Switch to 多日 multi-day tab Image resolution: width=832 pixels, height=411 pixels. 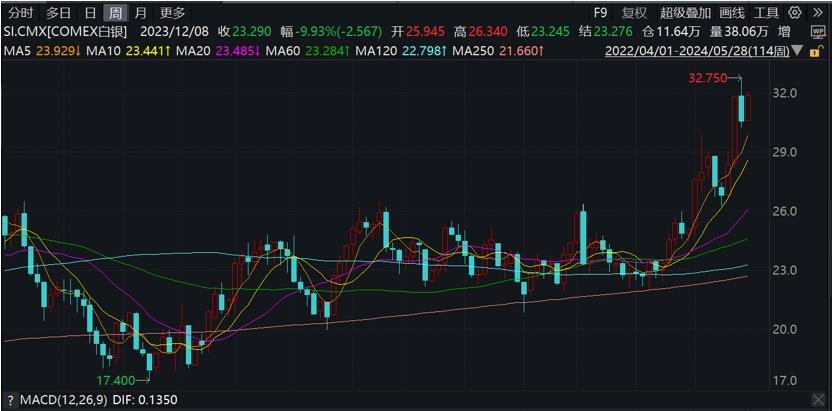pyautogui.click(x=58, y=12)
